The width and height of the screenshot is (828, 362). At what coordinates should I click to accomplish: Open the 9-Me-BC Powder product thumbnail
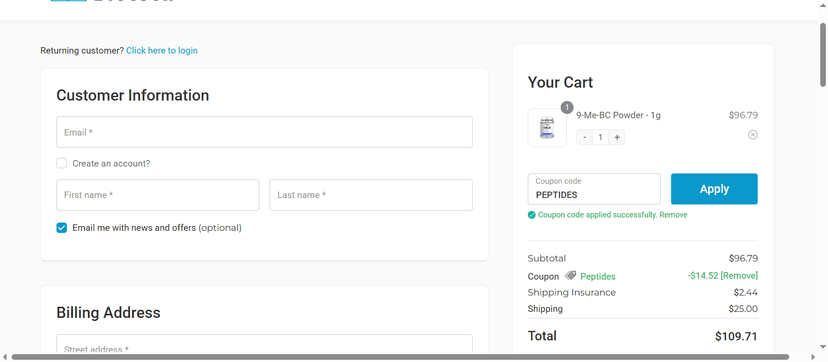point(547,128)
